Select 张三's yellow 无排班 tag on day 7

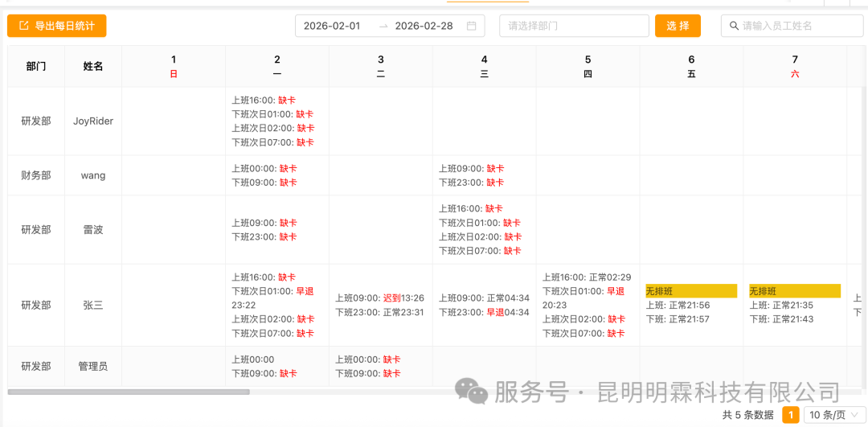pos(794,291)
